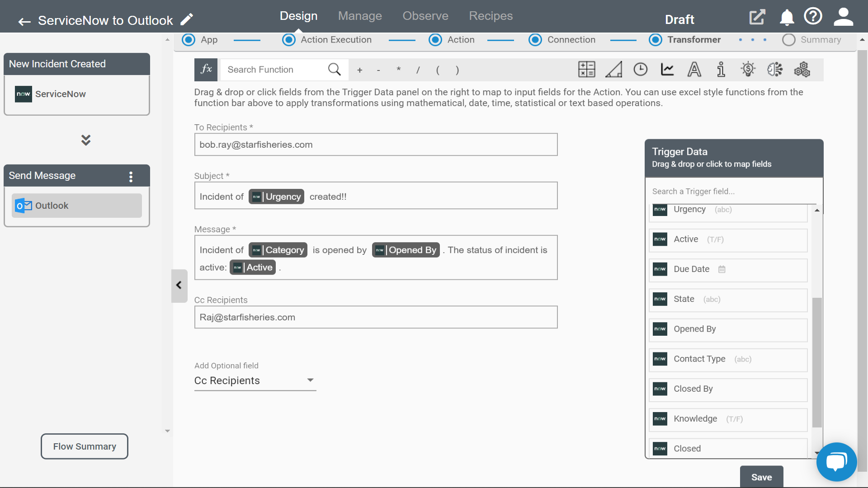
Task: Select the Summary step radio
Action: [x=789, y=40]
